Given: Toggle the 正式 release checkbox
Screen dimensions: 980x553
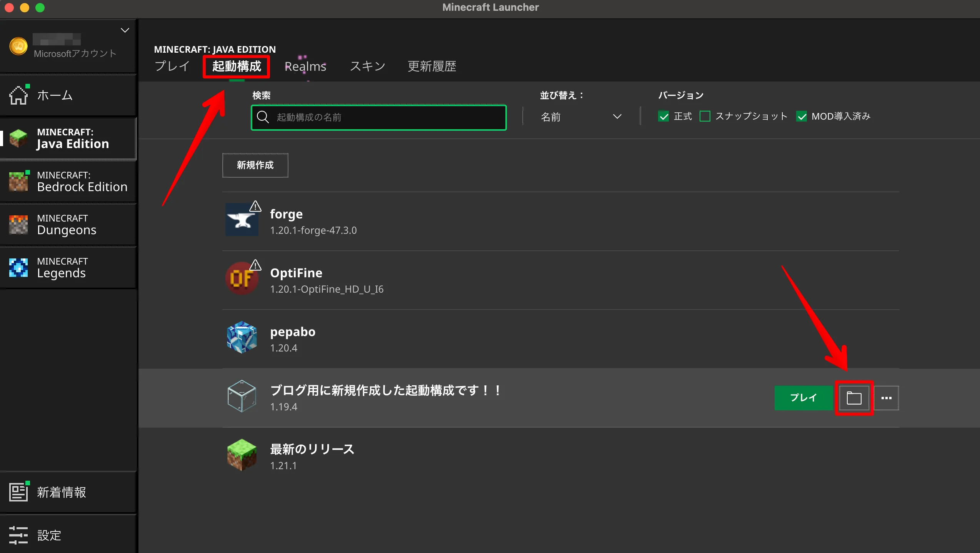Looking at the screenshot, I should tap(663, 117).
